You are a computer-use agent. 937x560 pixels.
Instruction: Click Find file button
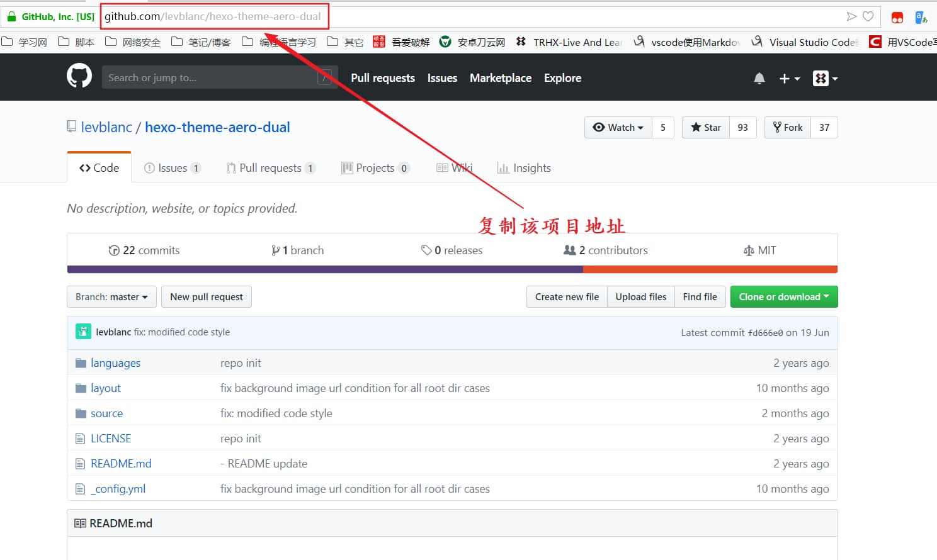[700, 297]
